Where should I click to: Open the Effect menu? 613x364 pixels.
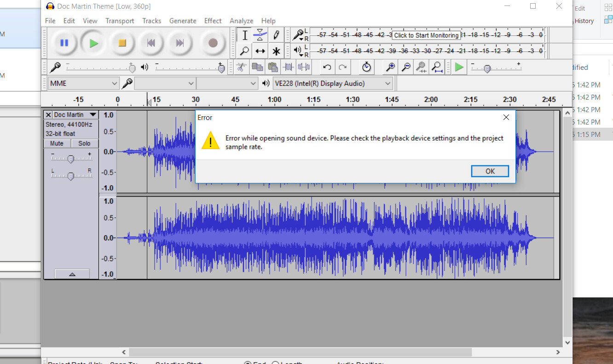click(213, 21)
